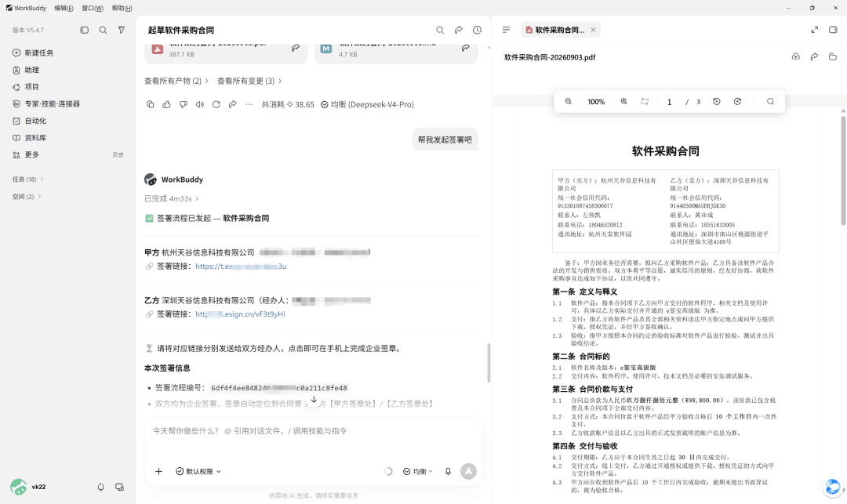Search within the conversation header
The height and width of the screenshot is (504, 847).
point(440,31)
